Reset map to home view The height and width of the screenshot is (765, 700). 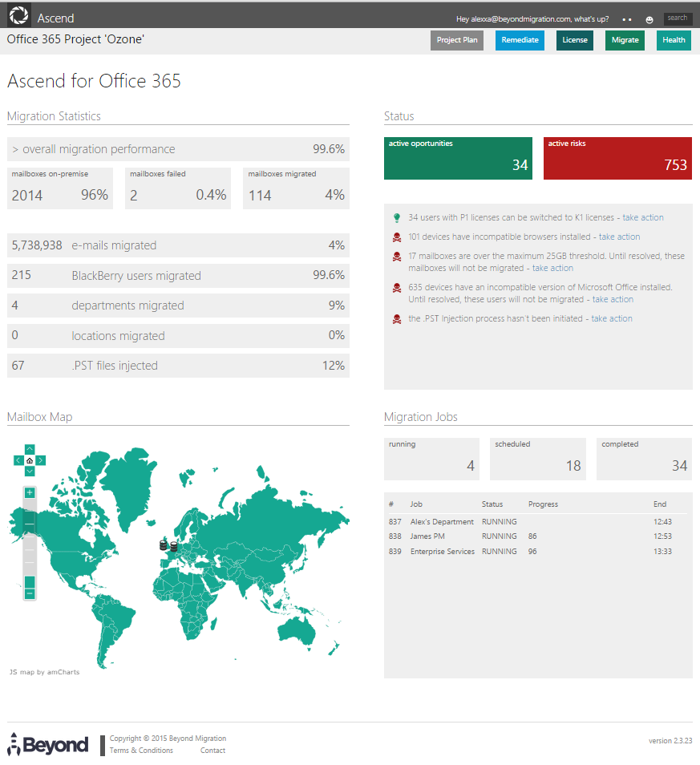tap(30, 460)
